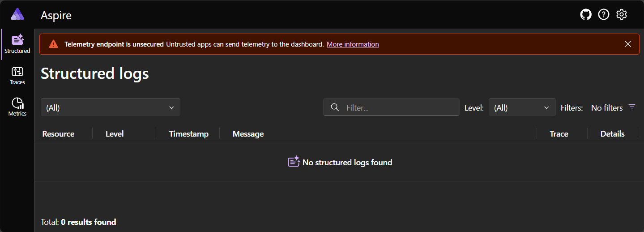The height and width of the screenshot is (232, 644).
Task: Click the Message column header
Action: pos(248,134)
